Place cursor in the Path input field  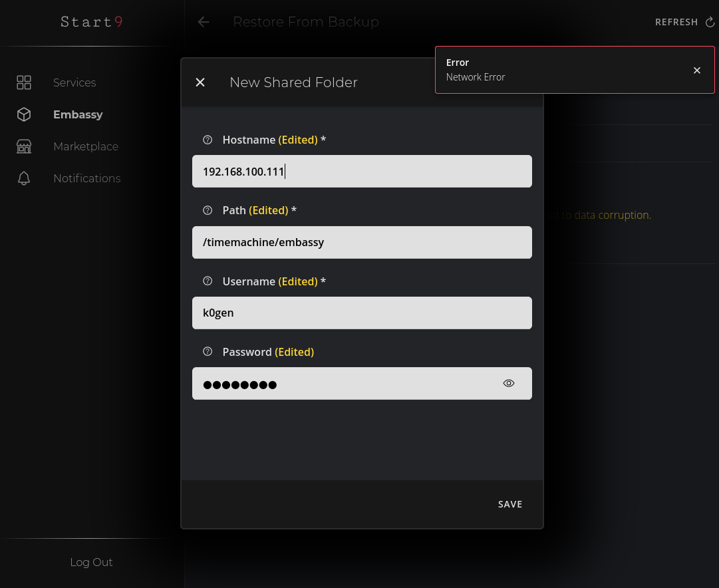pyautogui.click(x=362, y=242)
